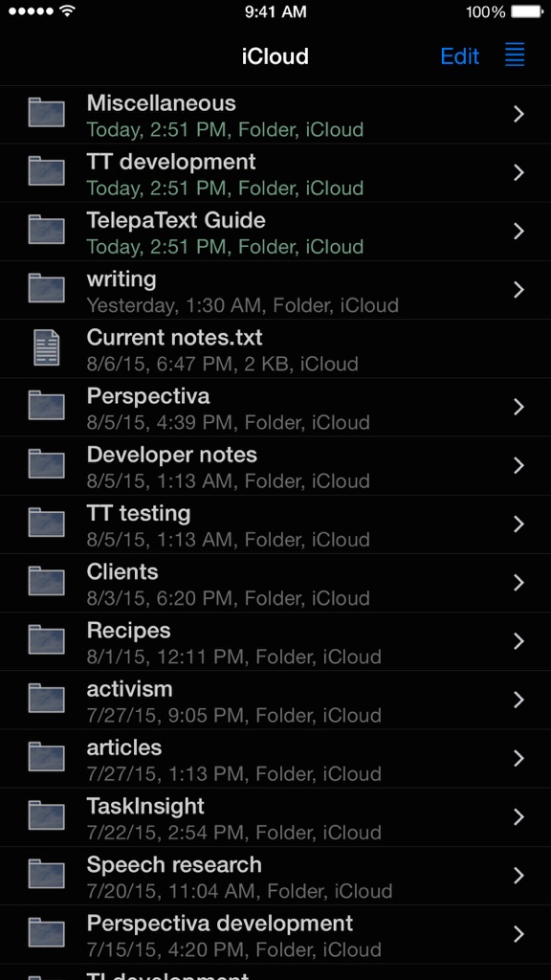Select the articles folder name
This screenshot has height=980, width=551.
[124, 747]
